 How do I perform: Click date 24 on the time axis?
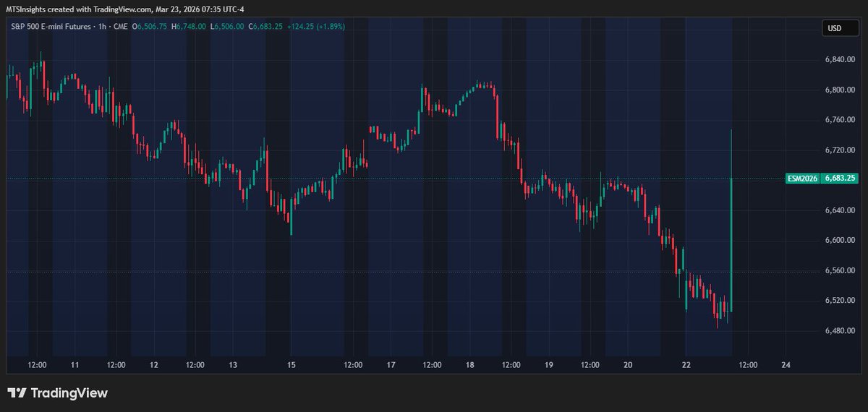pyautogui.click(x=786, y=365)
